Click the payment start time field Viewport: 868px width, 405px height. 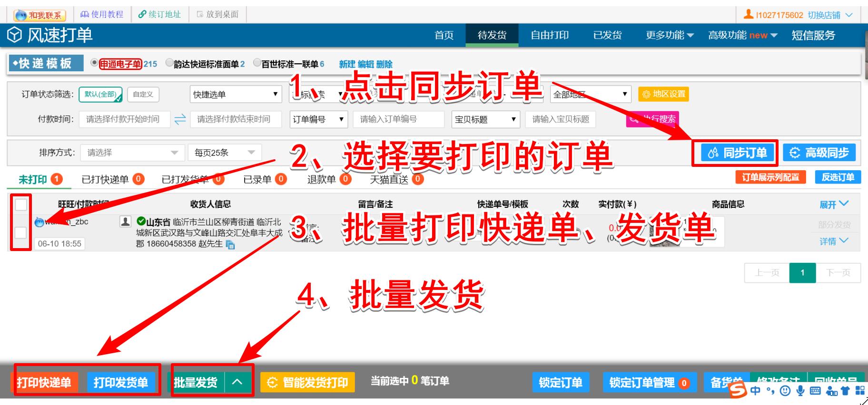[125, 119]
